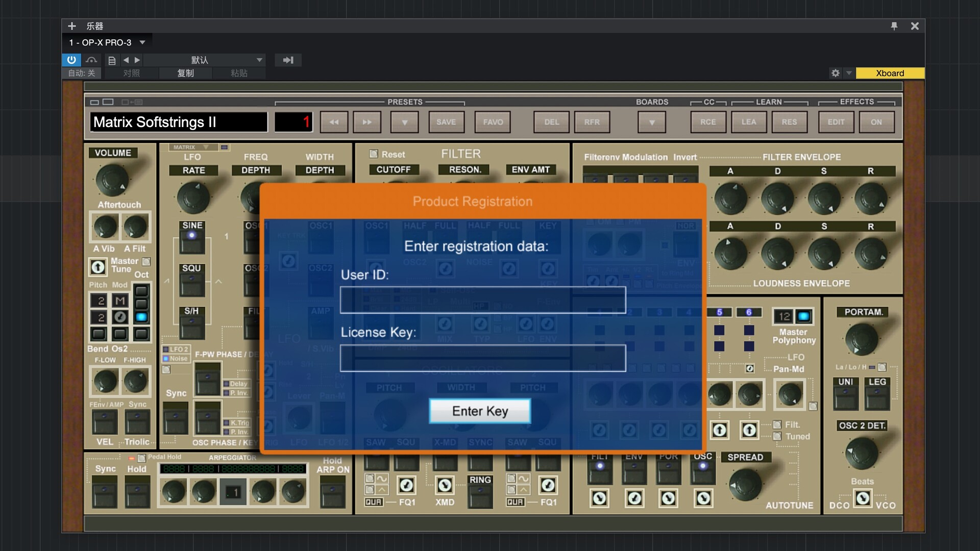The image size is (980, 551).
Task: Expand the 默认 preset dropdown
Action: pos(259,60)
